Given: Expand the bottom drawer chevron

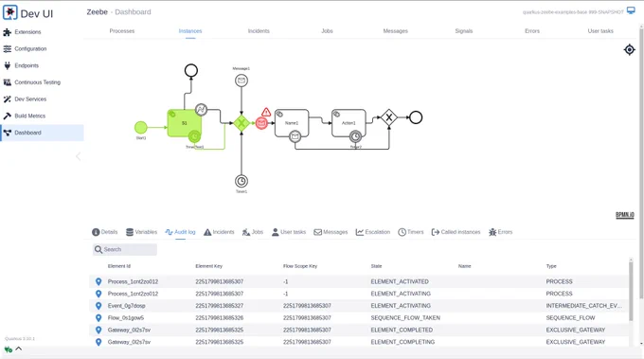Looking at the screenshot, I should [x=19, y=350].
